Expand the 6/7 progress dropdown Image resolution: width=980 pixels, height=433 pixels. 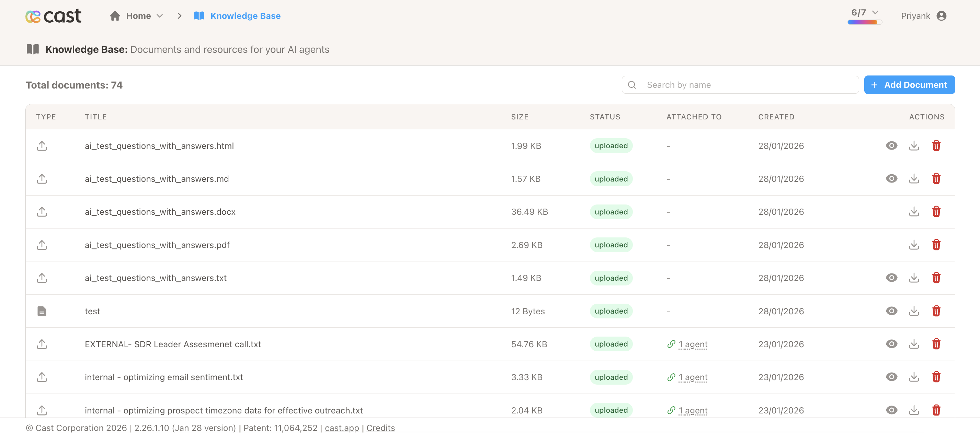pyautogui.click(x=875, y=13)
